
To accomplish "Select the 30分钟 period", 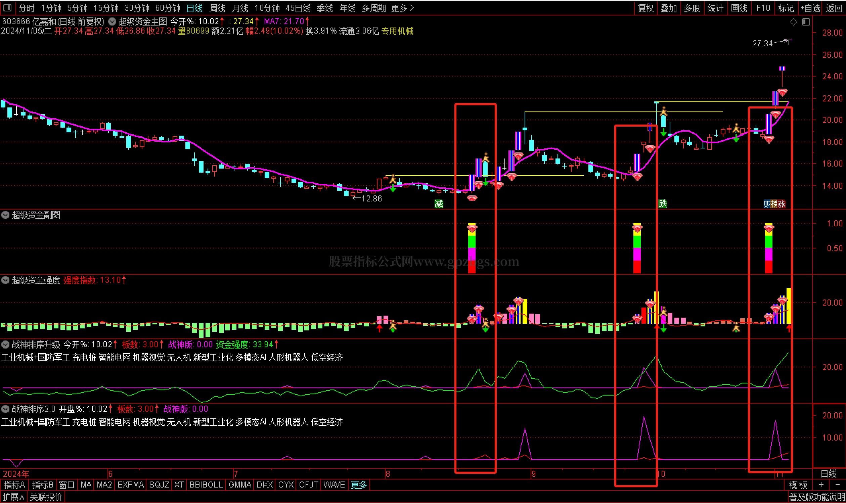I will 137,8.
